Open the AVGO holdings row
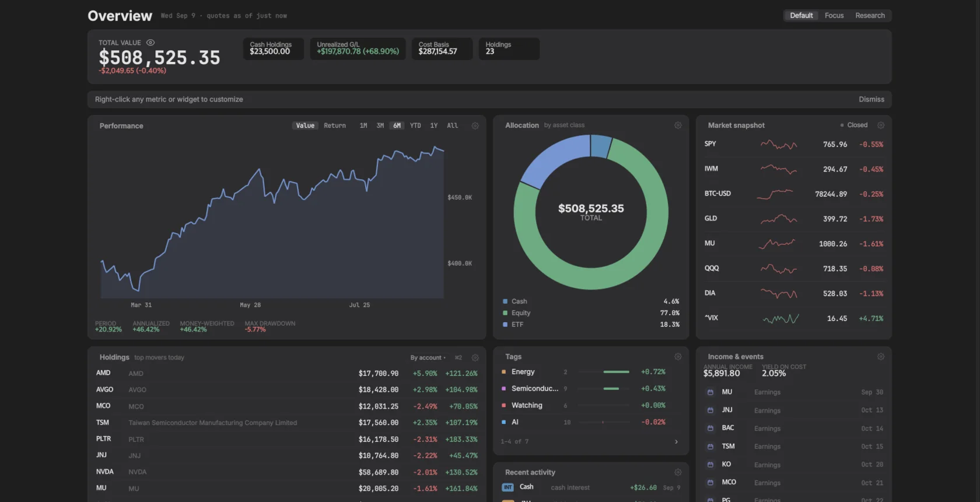This screenshot has height=502, width=980. [x=287, y=390]
